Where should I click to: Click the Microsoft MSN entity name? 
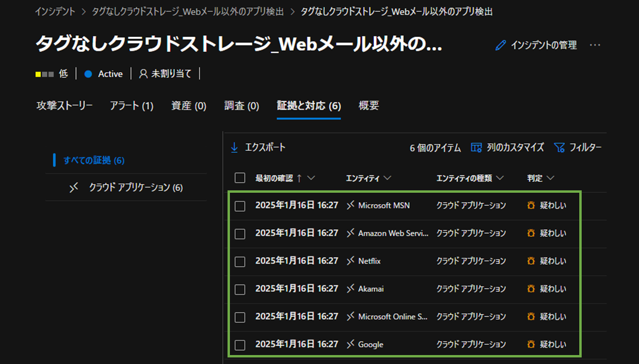tap(384, 206)
